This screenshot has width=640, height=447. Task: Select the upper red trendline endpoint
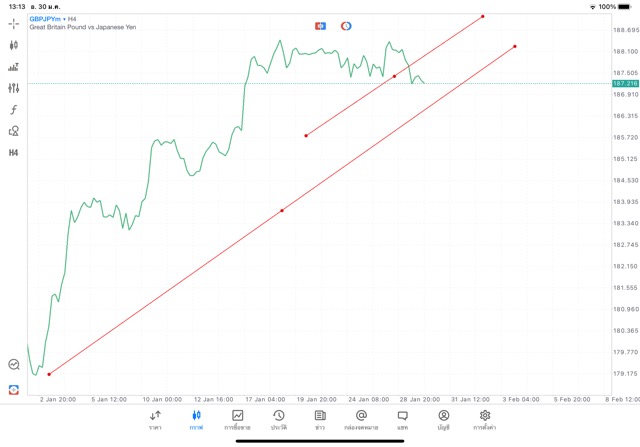(483, 16)
